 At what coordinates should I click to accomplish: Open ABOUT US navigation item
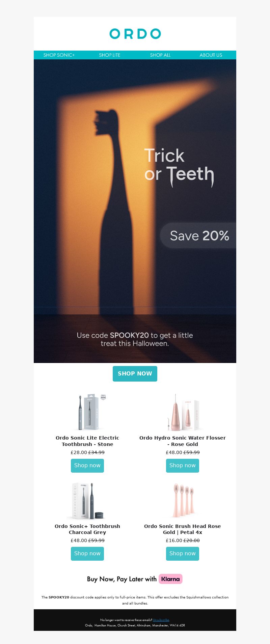tap(211, 55)
